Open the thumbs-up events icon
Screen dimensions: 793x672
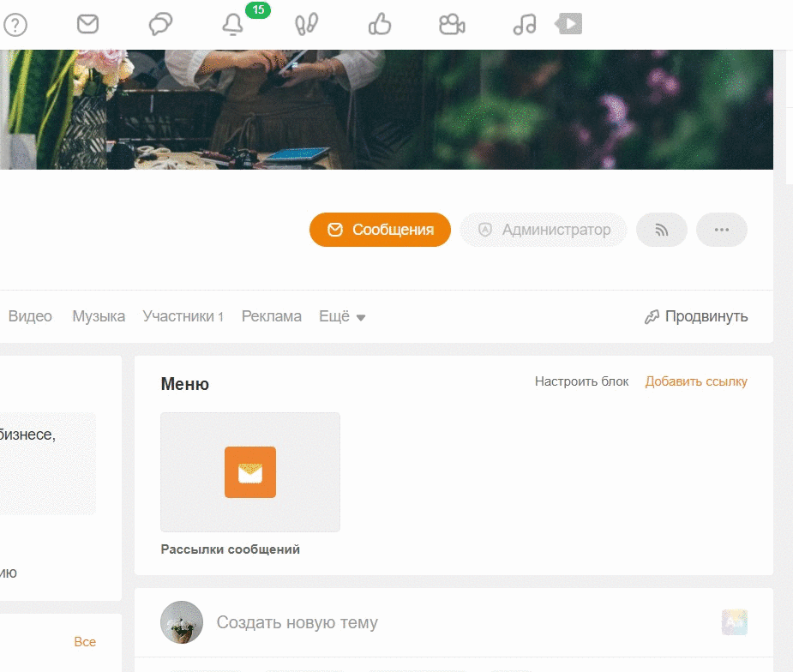pos(379,24)
